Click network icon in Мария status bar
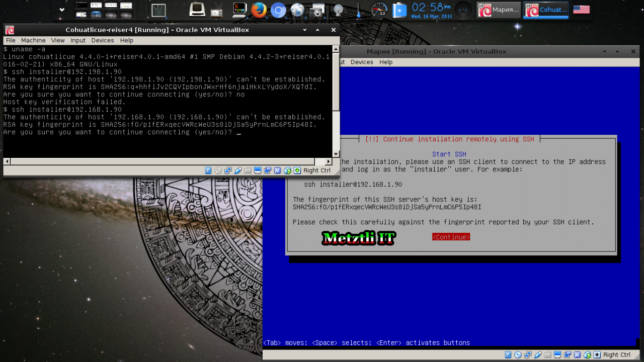This screenshot has width=644, height=362. (x=528, y=355)
